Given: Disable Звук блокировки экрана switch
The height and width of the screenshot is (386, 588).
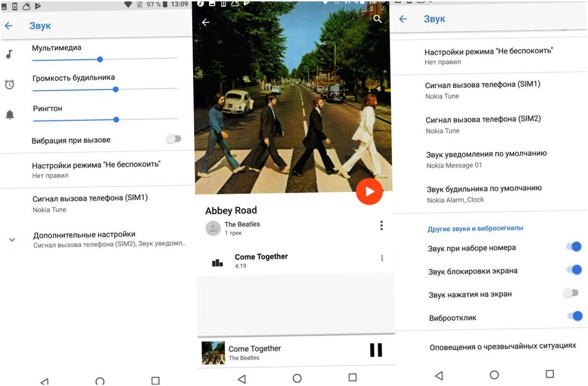Looking at the screenshot, I should coord(574,270).
